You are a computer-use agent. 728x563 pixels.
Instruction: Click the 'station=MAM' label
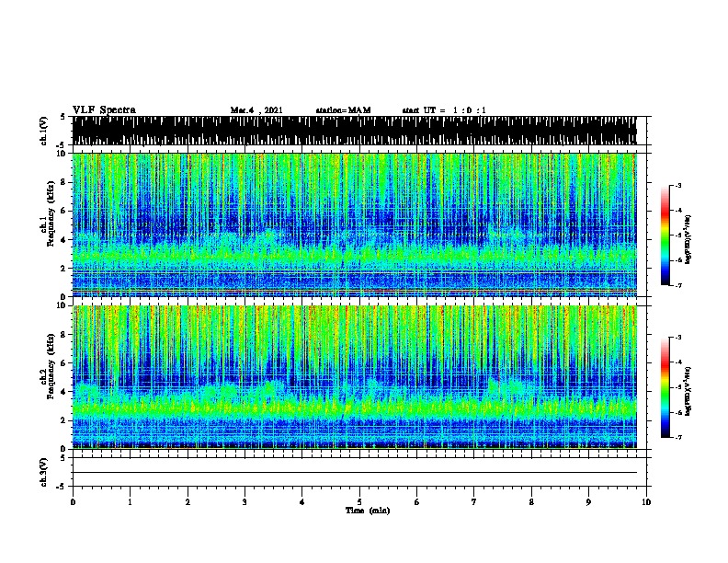coord(343,110)
